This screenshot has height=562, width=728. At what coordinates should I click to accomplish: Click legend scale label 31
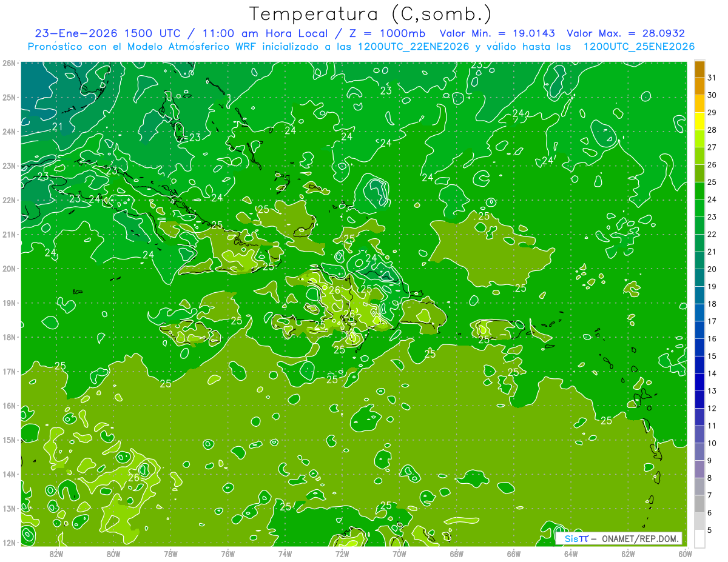(x=712, y=78)
